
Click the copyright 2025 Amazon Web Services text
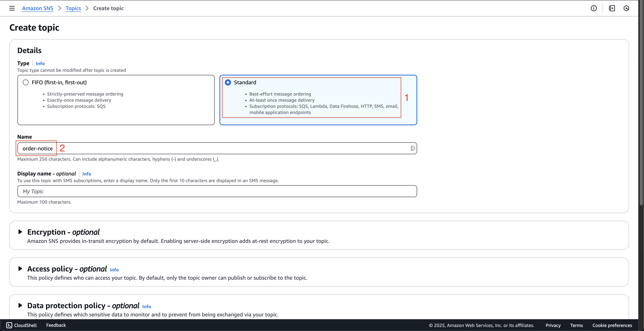(481, 325)
